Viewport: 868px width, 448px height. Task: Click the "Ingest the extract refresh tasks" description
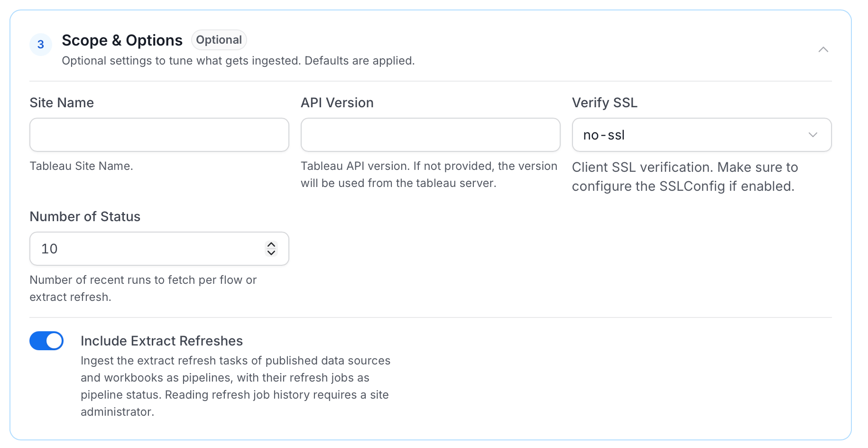pos(235,386)
